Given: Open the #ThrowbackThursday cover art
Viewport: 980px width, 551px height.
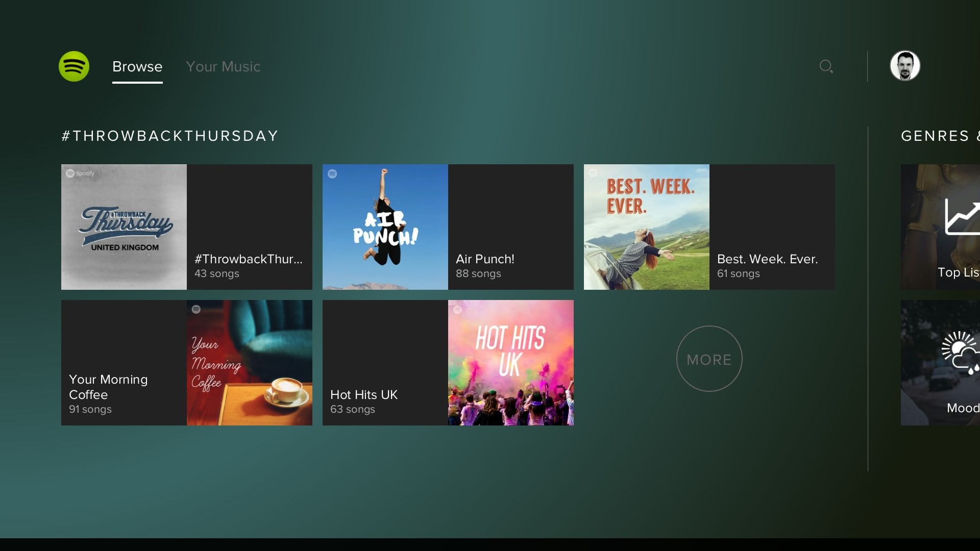Looking at the screenshot, I should pos(124,227).
